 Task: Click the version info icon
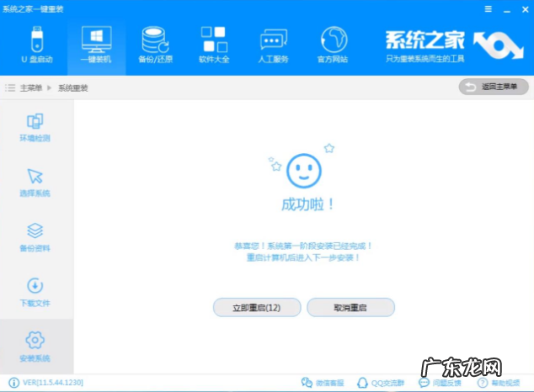tap(13, 383)
